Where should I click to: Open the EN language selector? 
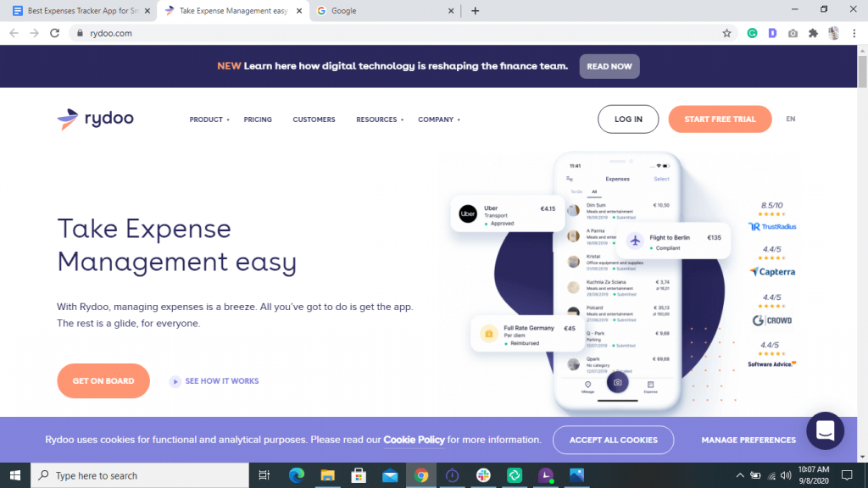791,119
